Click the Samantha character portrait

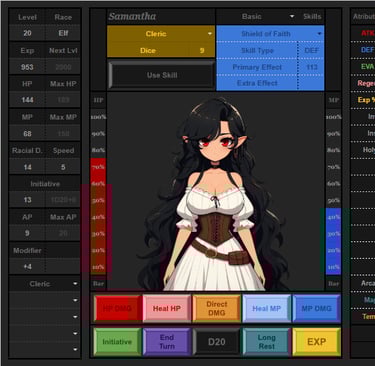coord(216,193)
